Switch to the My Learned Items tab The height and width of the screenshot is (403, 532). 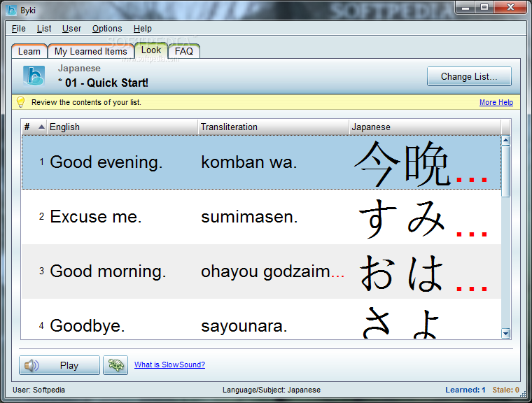[90, 51]
